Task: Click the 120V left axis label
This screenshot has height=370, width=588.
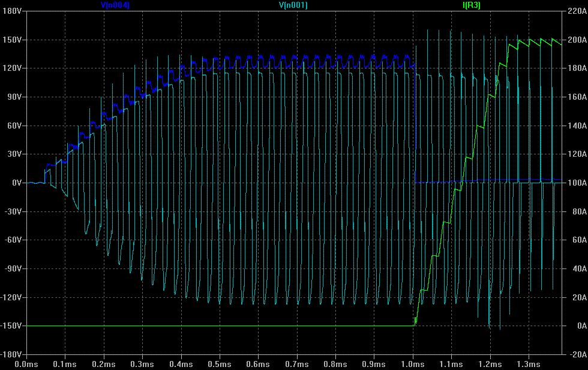Action: (x=12, y=68)
